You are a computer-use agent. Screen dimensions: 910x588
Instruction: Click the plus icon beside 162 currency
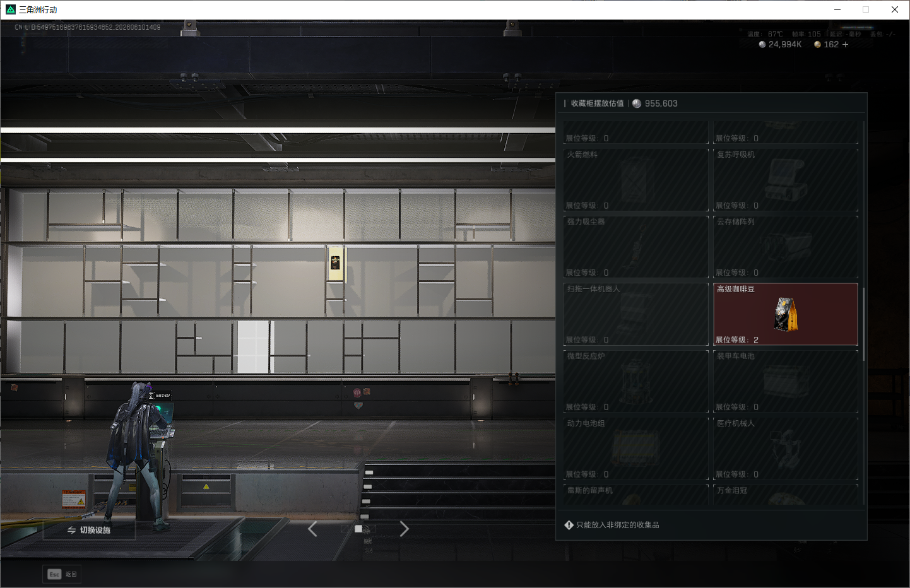[x=845, y=44]
